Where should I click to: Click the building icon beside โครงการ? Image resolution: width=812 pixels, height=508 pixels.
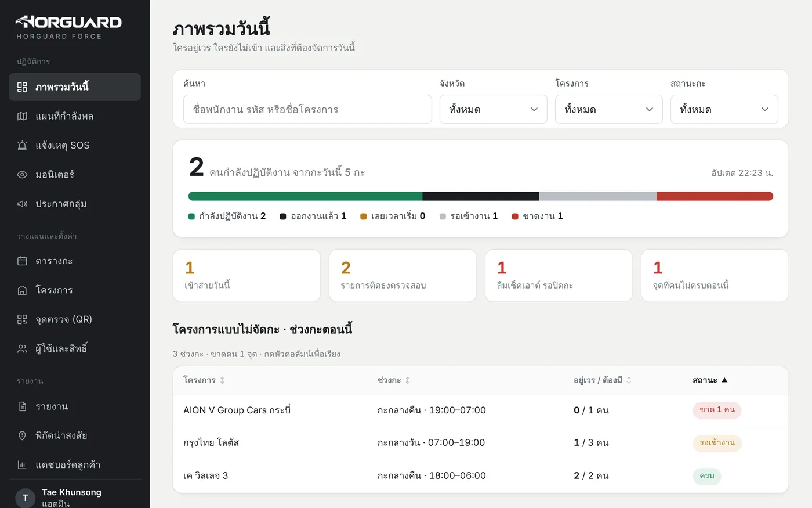click(x=22, y=290)
